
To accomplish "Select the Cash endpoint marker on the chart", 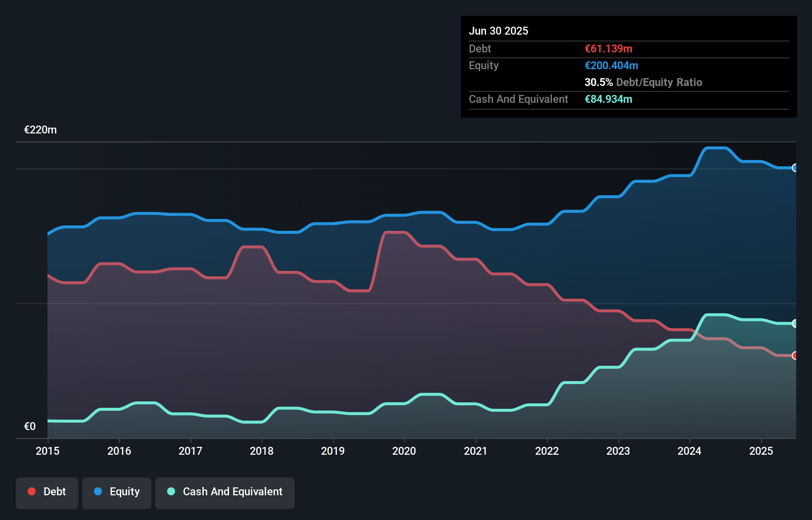I will [795, 323].
